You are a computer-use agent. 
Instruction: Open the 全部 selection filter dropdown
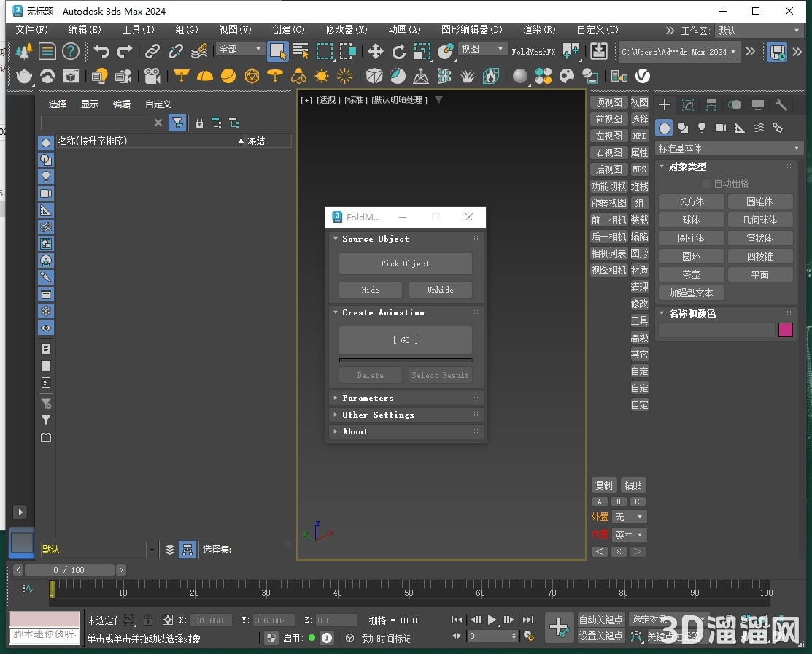tap(239, 49)
